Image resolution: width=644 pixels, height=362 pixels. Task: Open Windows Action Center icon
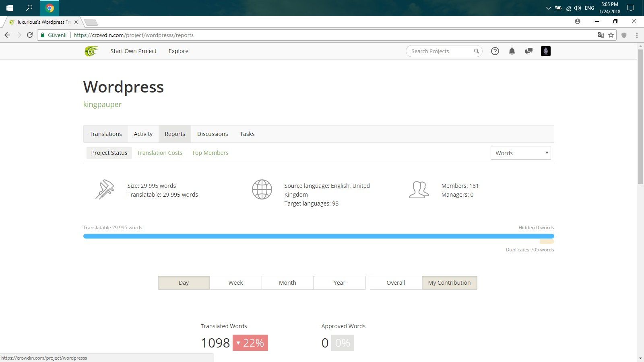coord(631,8)
